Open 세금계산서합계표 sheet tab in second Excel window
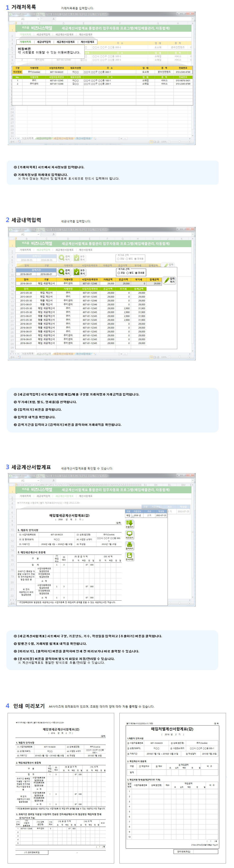 pos(63,354)
